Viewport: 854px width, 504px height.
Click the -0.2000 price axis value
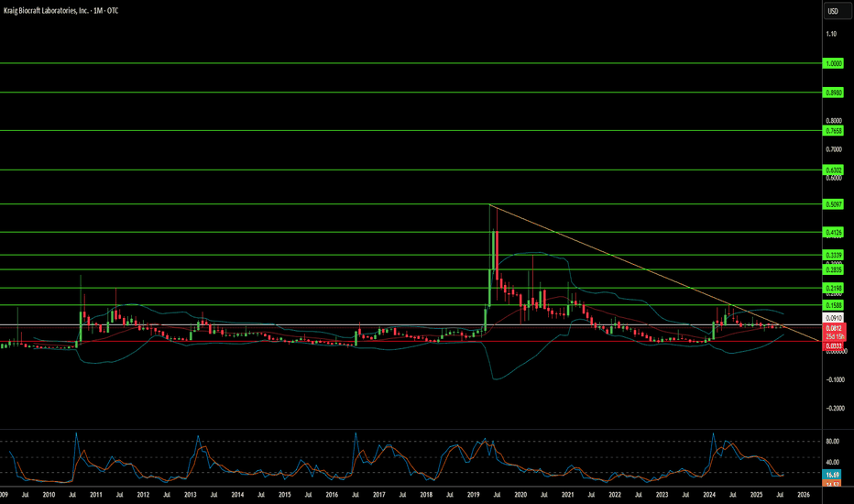pos(835,409)
